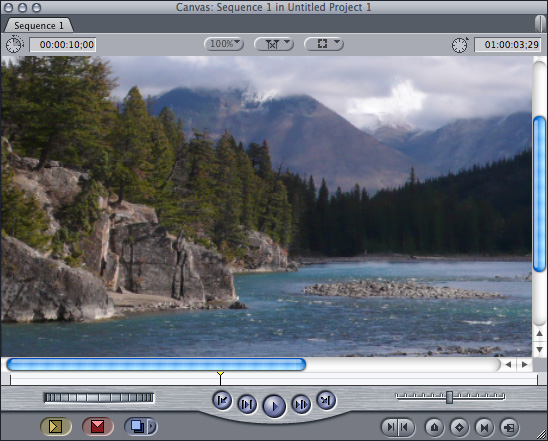The width and height of the screenshot is (548, 441).
Task: Click the blue Replace edit button
Action: 136,427
